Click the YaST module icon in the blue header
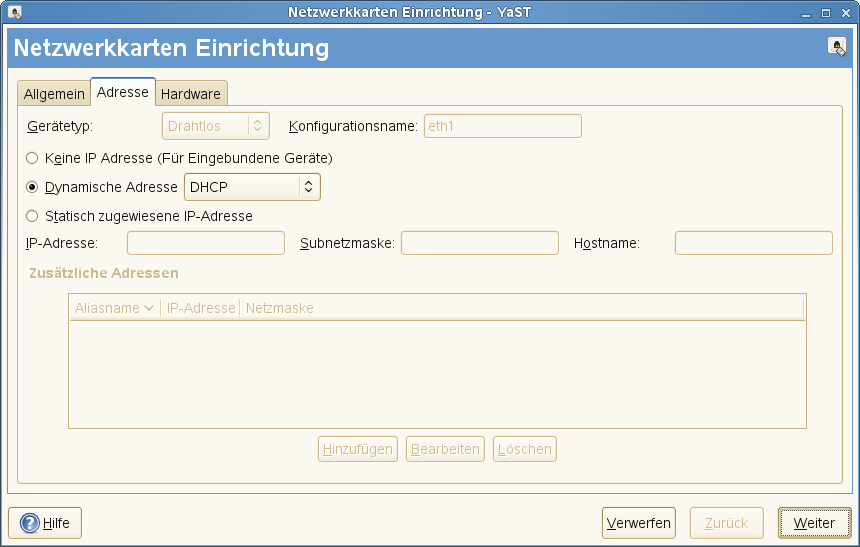Viewport: 860px width, 547px height. click(x=837, y=47)
